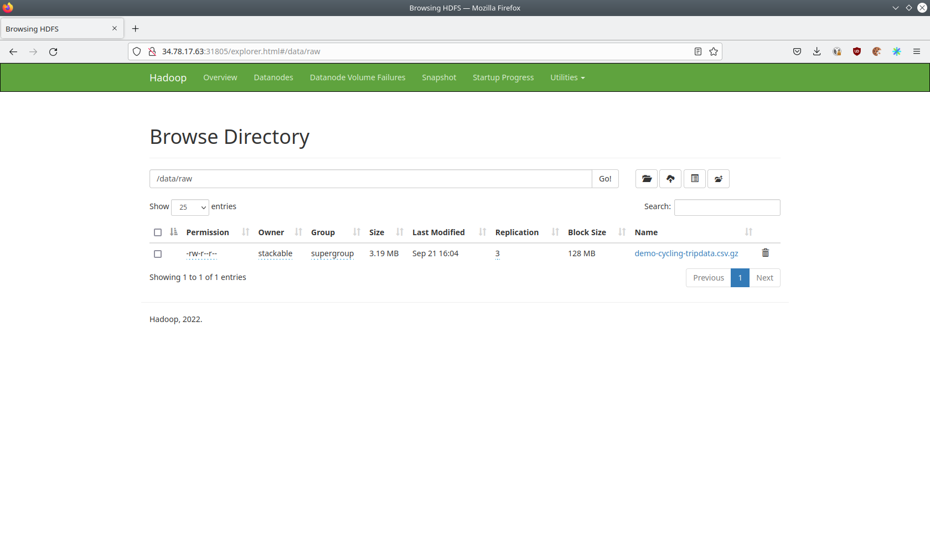Bookmark this page with the star icon

point(714,51)
